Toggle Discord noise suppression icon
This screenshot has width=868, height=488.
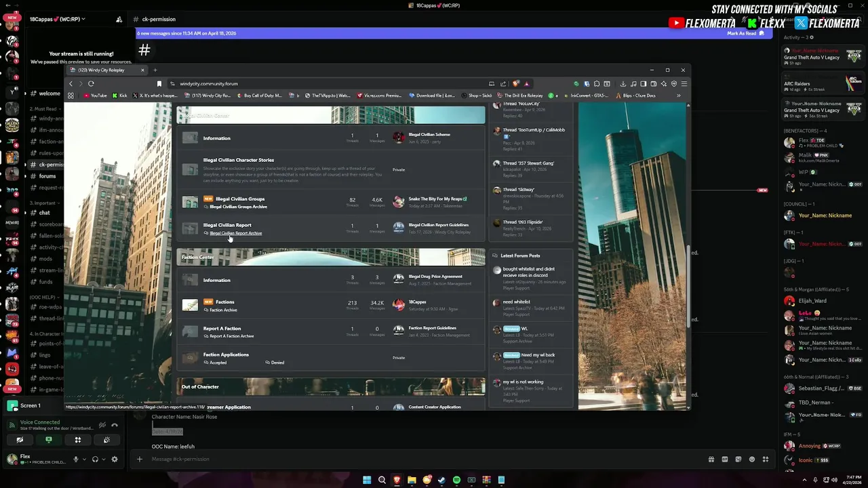(102, 425)
